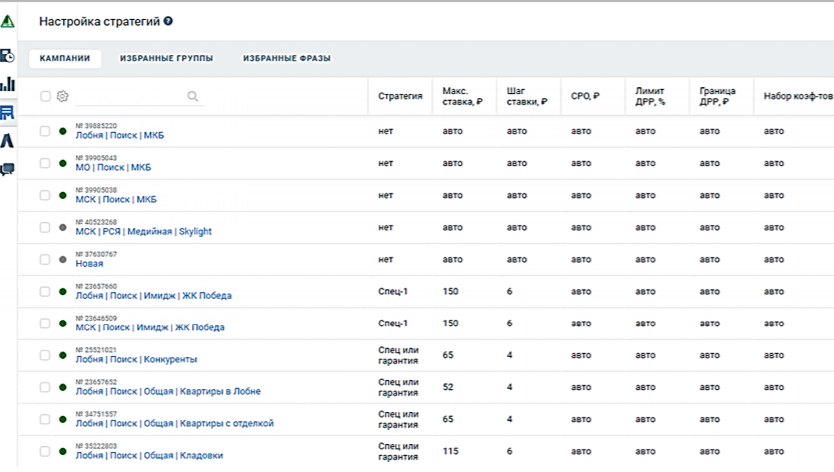834x472 pixels.
Task: Tick checkbox for Лобня | Поиск | Конкуренты
Action: pos(45,355)
